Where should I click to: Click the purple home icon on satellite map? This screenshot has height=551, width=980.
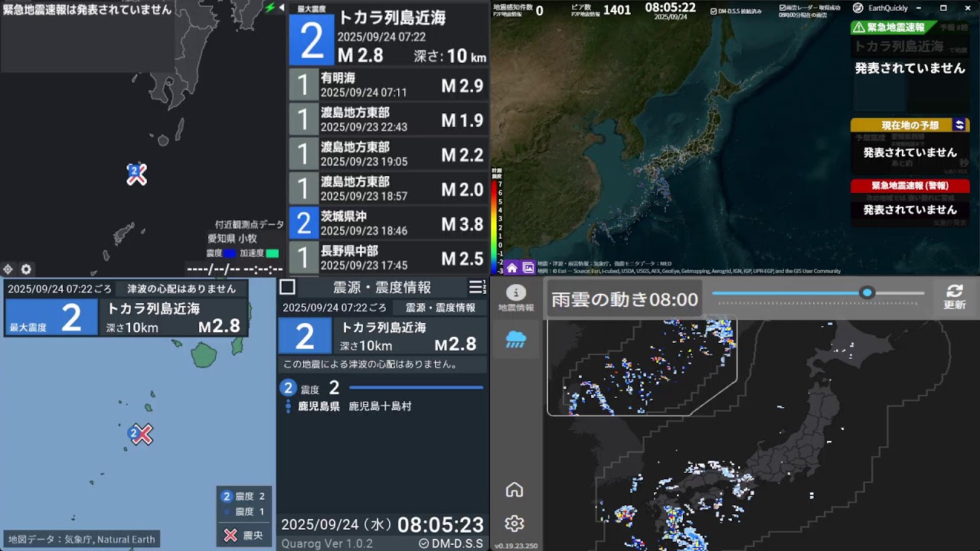point(511,268)
